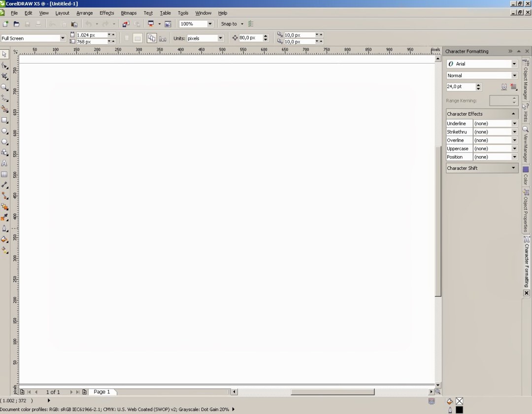Toggle apply layout to current page only
Viewport: 532px width, 414px height.
[163, 38]
